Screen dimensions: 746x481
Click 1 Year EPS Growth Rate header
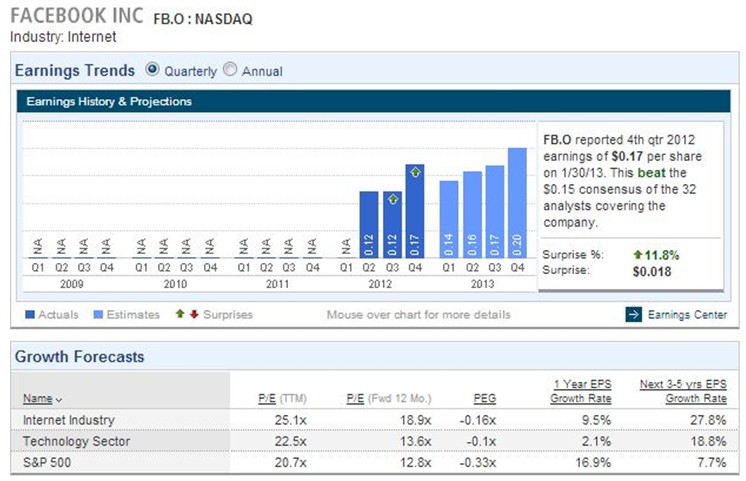(x=582, y=391)
